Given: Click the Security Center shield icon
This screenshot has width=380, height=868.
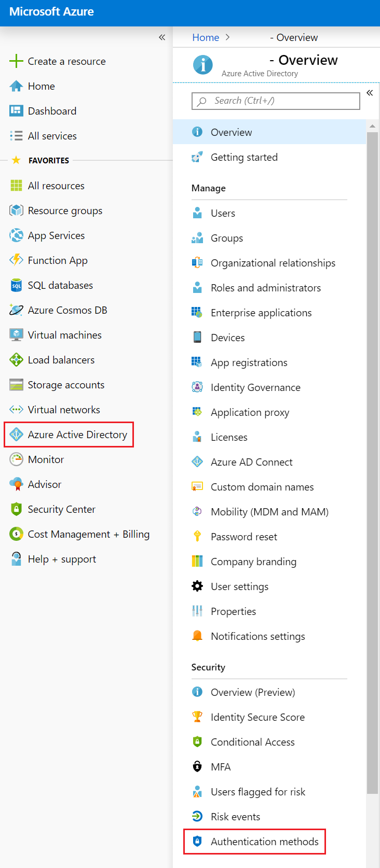Looking at the screenshot, I should tap(17, 509).
